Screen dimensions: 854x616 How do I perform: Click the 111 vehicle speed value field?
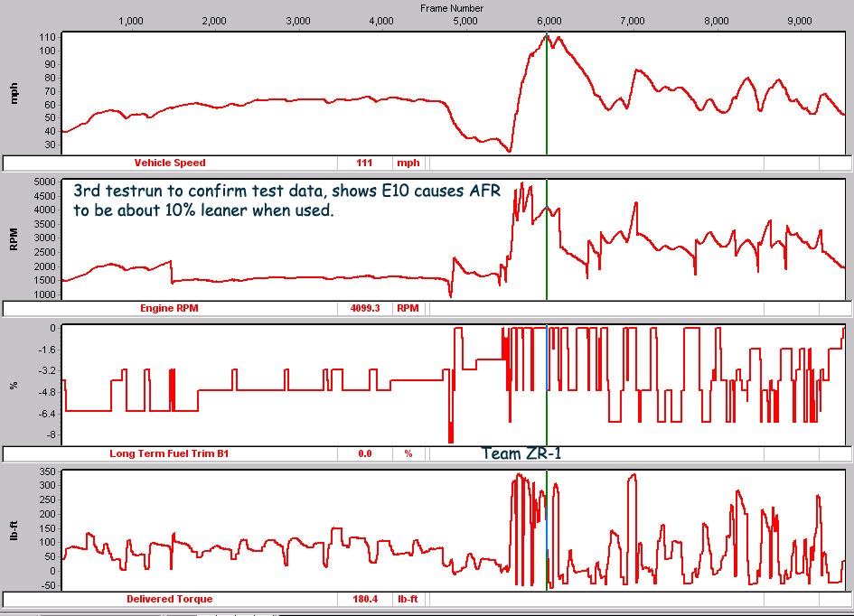pos(364,163)
